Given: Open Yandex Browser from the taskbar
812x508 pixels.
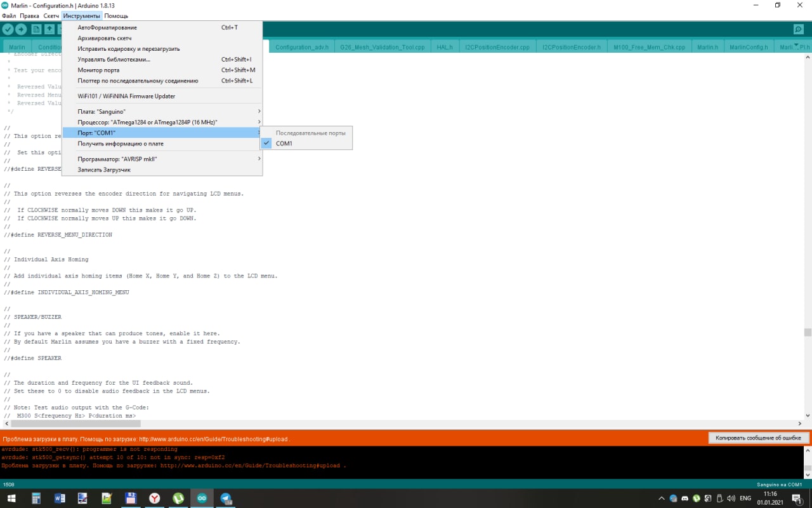Looking at the screenshot, I should (x=155, y=498).
